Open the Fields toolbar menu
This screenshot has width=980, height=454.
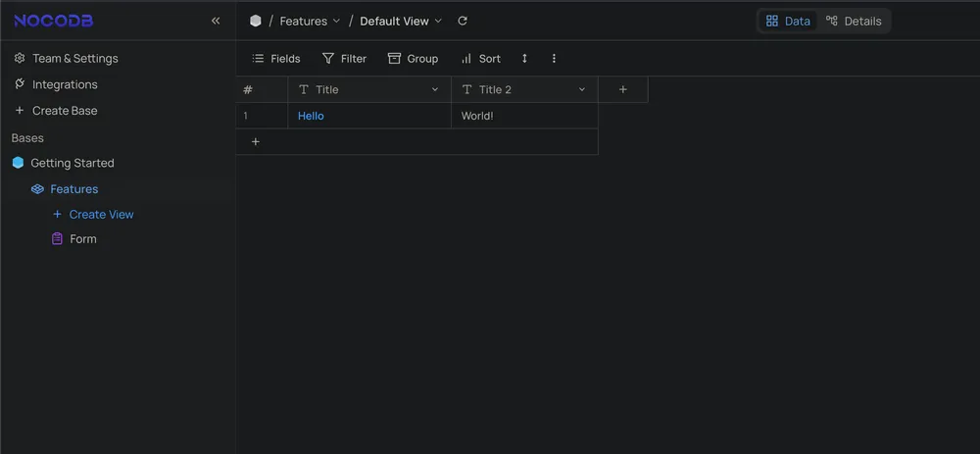click(x=276, y=59)
